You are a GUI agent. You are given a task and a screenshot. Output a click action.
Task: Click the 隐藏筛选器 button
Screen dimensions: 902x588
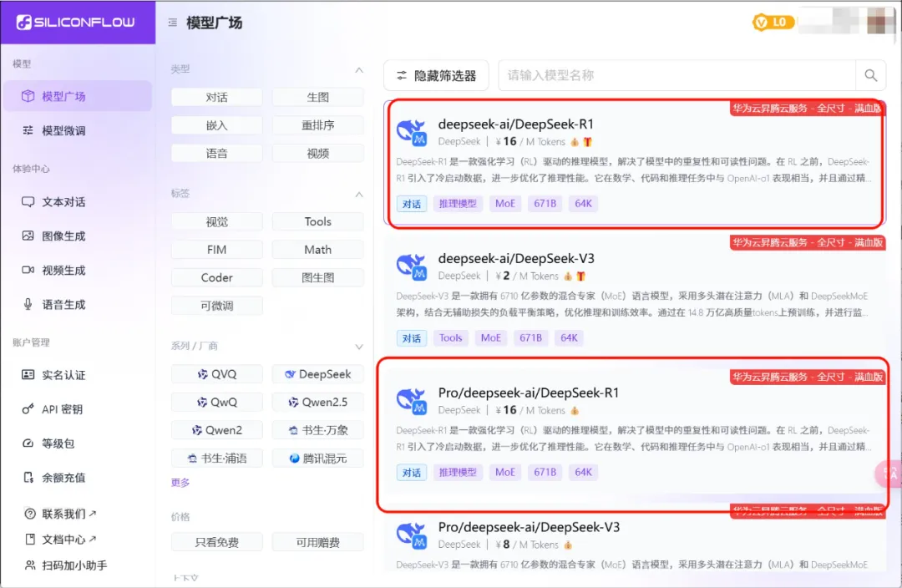pos(435,75)
